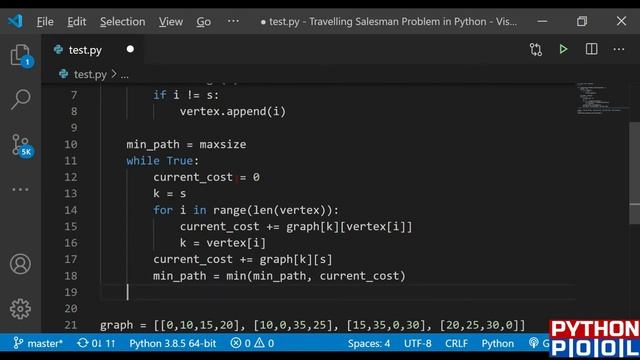640x360 pixels.
Task: Click line number 11 in gutter
Action: click(x=71, y=161)
